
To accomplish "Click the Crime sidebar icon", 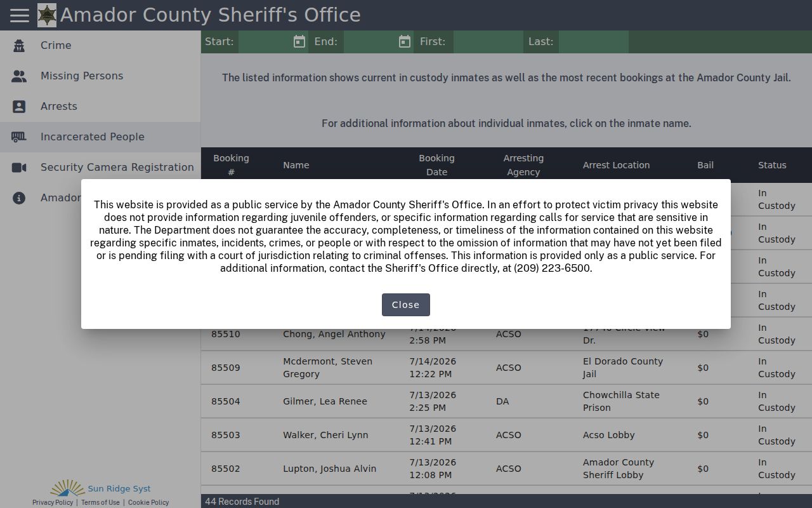I will pyautogui.click(x=19, y=46).
